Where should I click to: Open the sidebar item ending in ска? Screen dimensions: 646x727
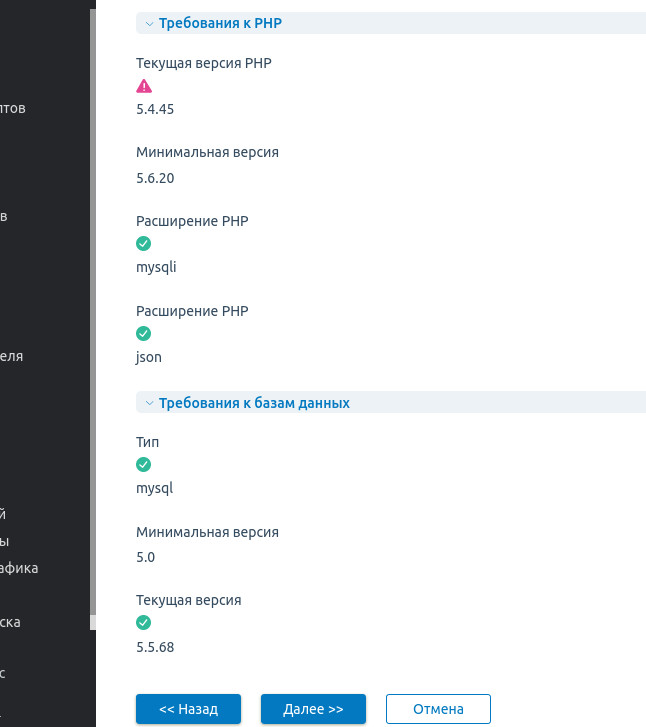point(10,622)
